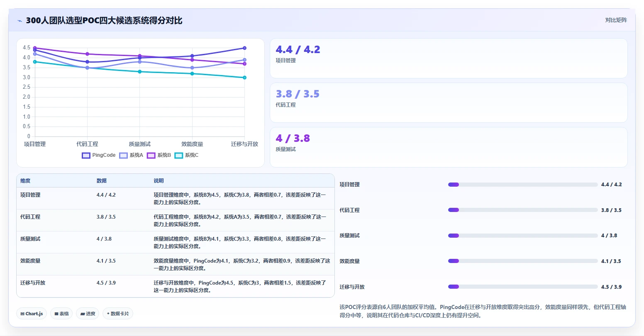Click the chart x-axis label 效能度量
644x336 pixels.
192,144
